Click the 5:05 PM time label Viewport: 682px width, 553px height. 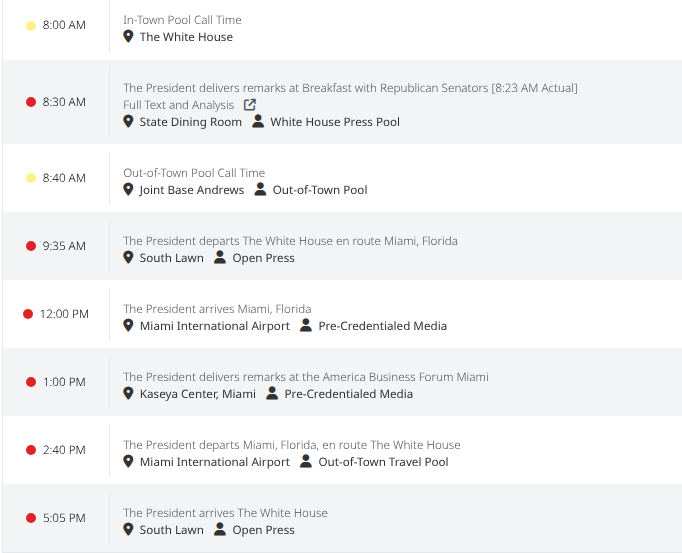[64, 518]
